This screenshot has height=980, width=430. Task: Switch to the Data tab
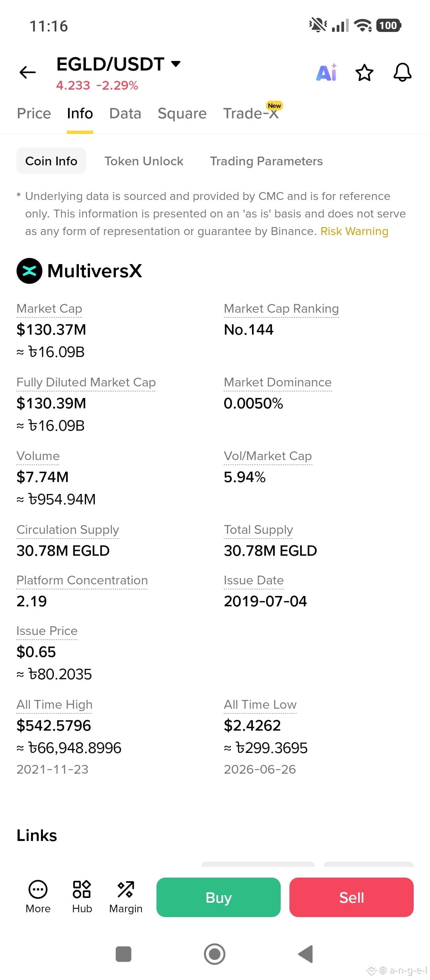pyautogui.click(x=125, y=114)
